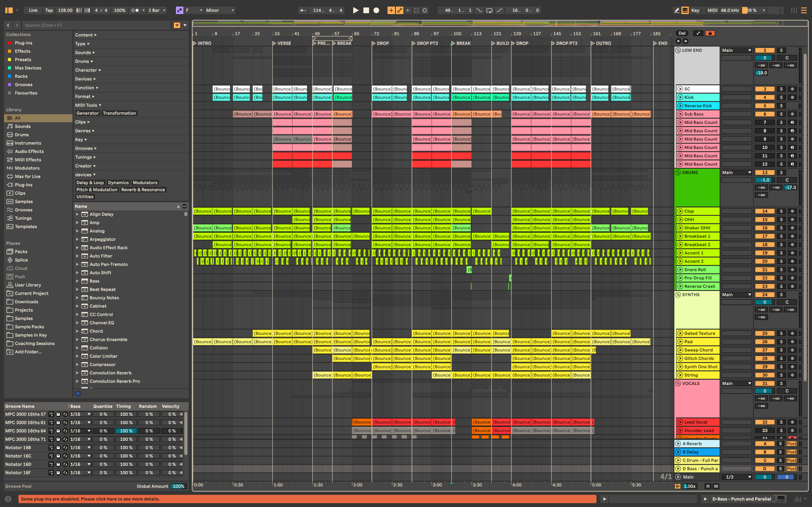Toggle the Computer MIDI Keyboard icon
812x507 pixels.
[685, 10]
